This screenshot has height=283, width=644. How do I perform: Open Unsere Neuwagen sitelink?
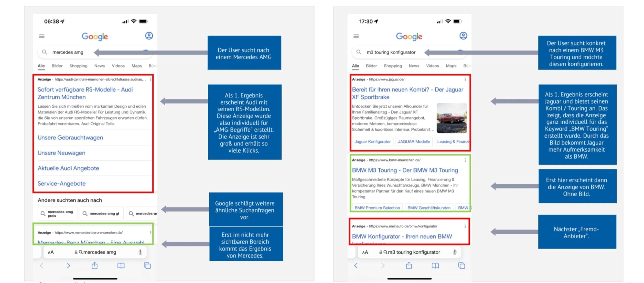[61, 153]
